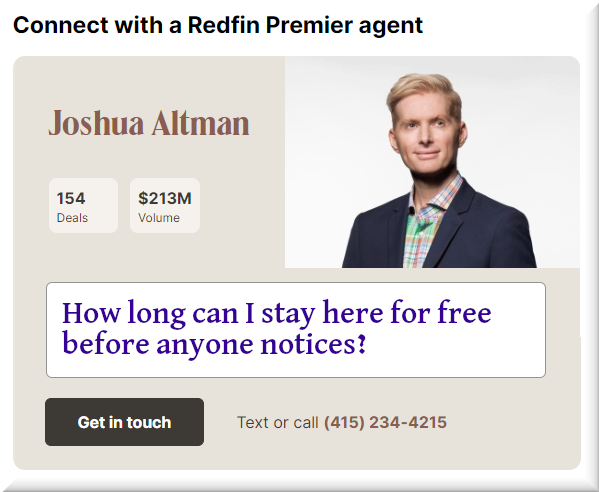Screen dimensions: 599x492
Task: Click the "154" number
Action: (71, 198)
